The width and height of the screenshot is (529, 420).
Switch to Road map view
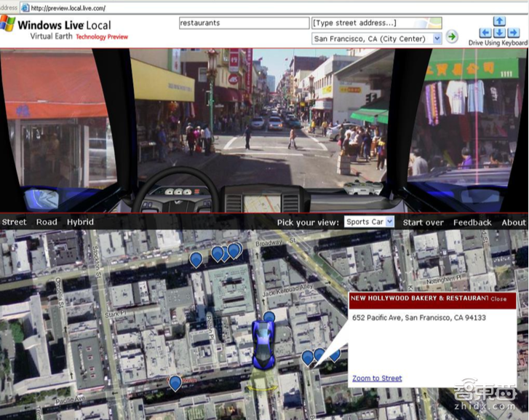click(x=47, y=222)
